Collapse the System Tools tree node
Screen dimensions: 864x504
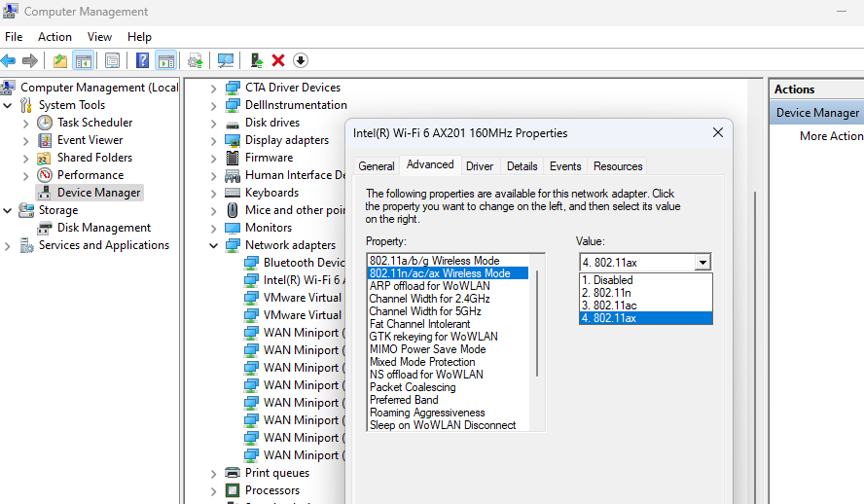(x=8, y=105)
